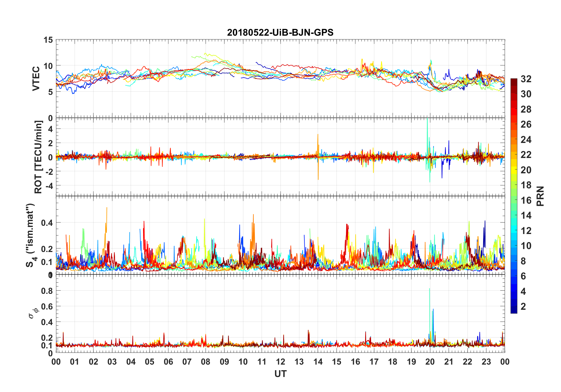Click colorbar tick label 8
The height and width of the screenshot is (392, 561).
[x=523, y=261]
